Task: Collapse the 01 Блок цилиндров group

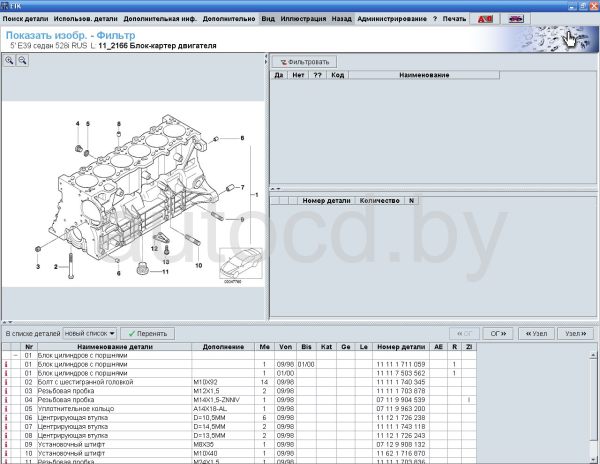Action: click(x=16, y=355)
